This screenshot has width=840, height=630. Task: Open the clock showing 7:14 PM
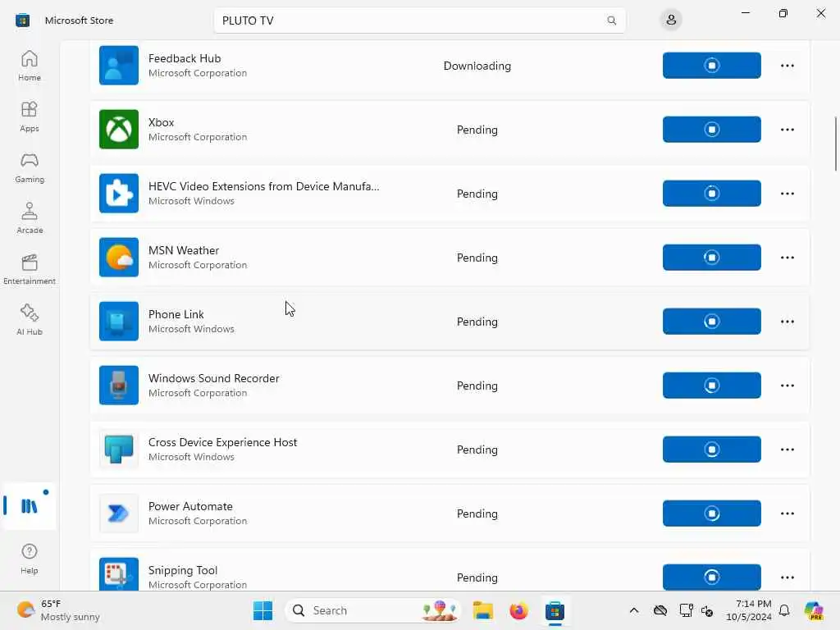pyautogui.click(x=748, y=610)
